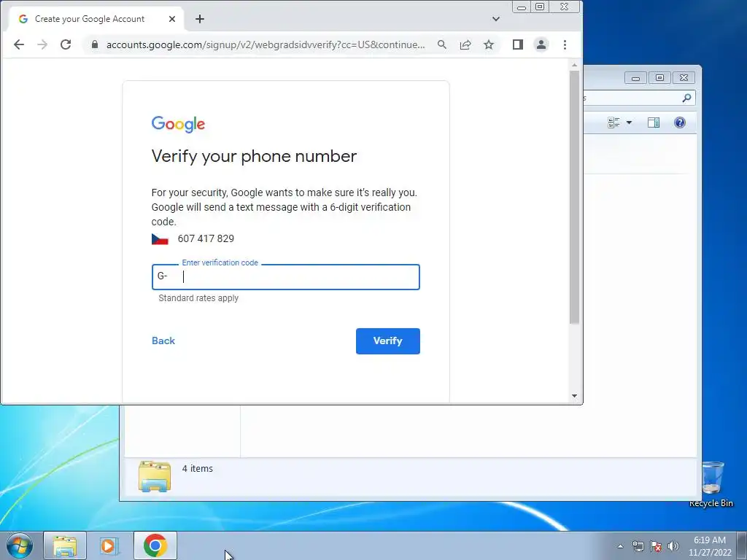Reload the Google signup page

point(66,44)
